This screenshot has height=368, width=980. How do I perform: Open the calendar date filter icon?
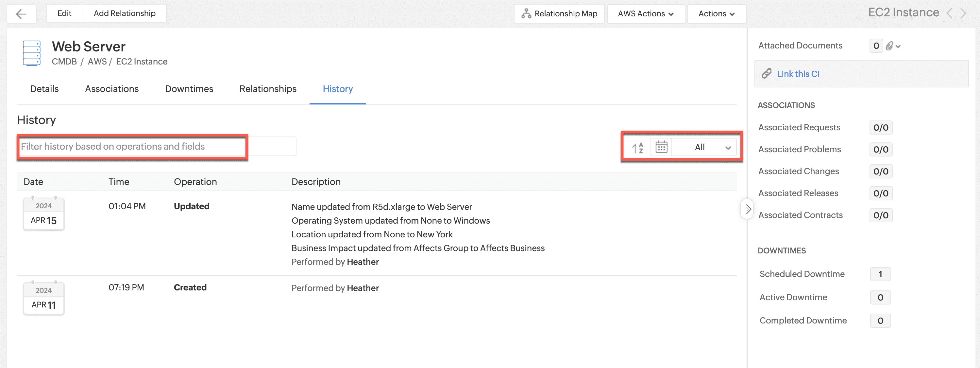pos(661,147)
